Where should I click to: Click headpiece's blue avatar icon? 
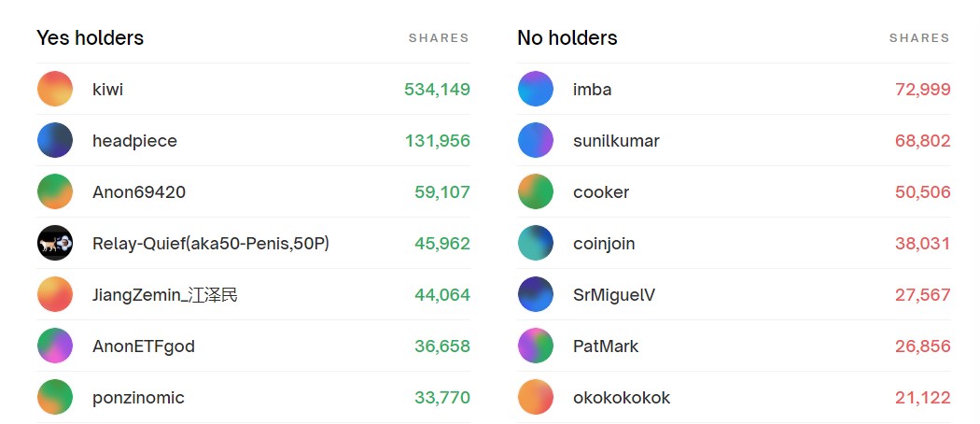pyautogui.click(x=55, y=141)
